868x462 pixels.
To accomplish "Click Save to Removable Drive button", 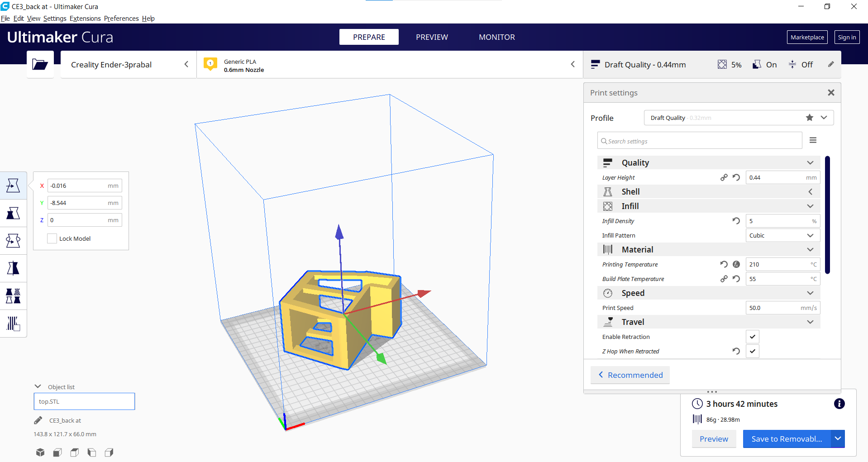I will coord(787,439).
